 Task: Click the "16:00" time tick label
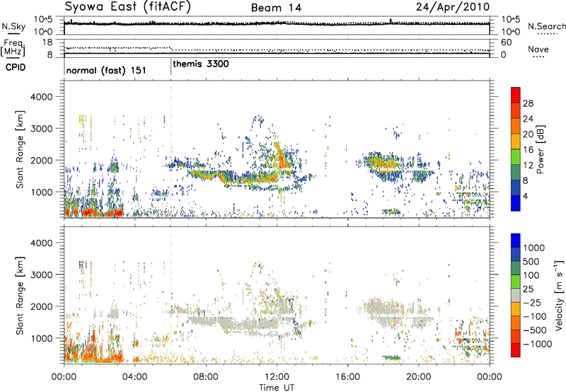(347, 377)
